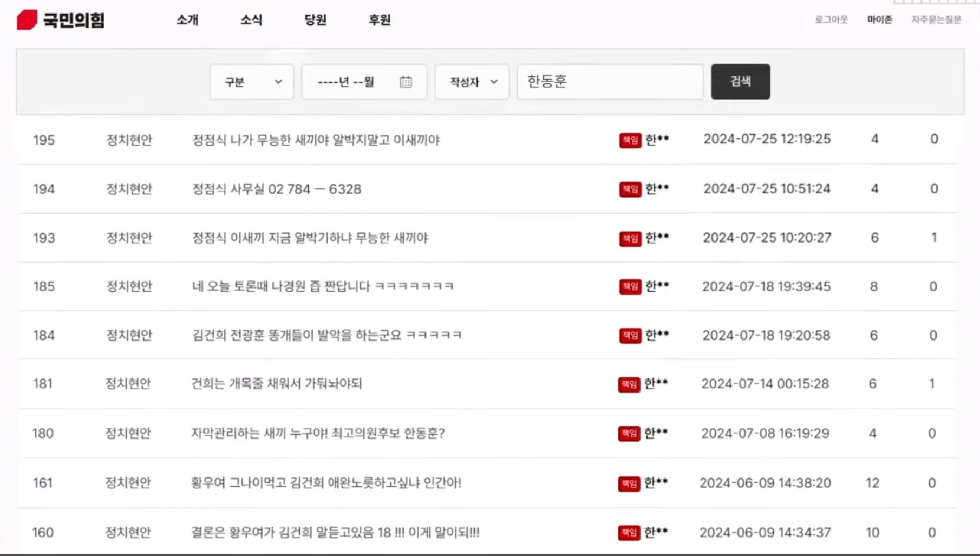This screenshot has width=980, height=556.
Task: Click the 검색 search button
Action: pos(741,82)
